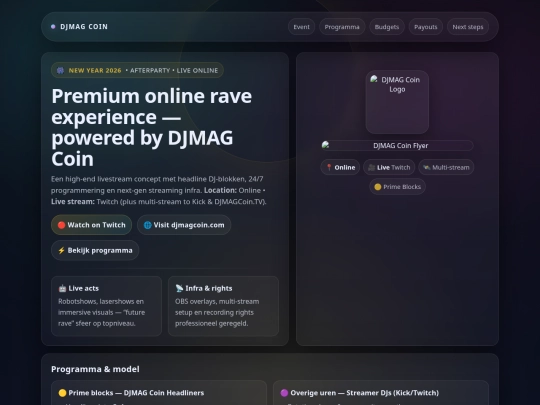Screen dimensions: 540x405
Task: Click the satellite icon in the Multi-stream chip
Action: [x=427, y=167]
